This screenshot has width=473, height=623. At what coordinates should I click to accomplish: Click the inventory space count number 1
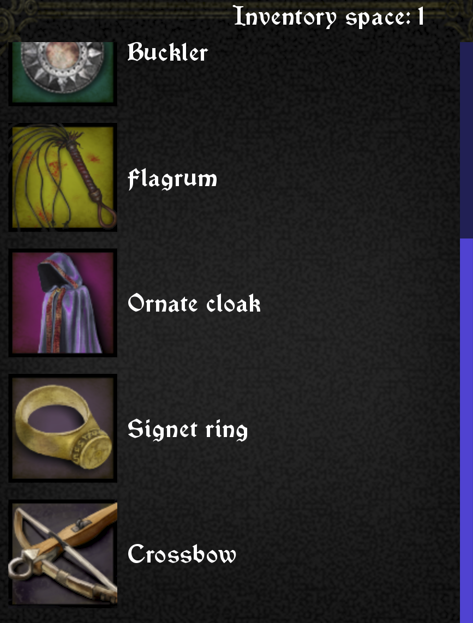click(420, 17)
